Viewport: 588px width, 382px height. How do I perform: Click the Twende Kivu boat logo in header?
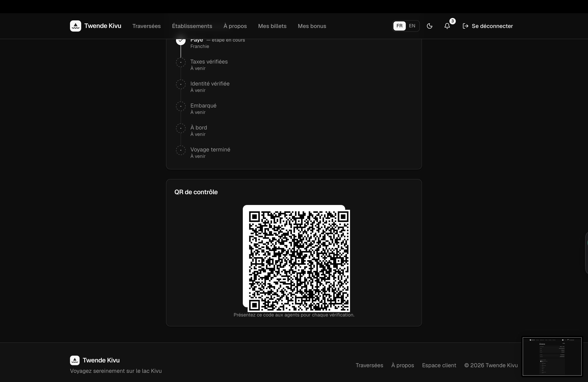point(75,26)
